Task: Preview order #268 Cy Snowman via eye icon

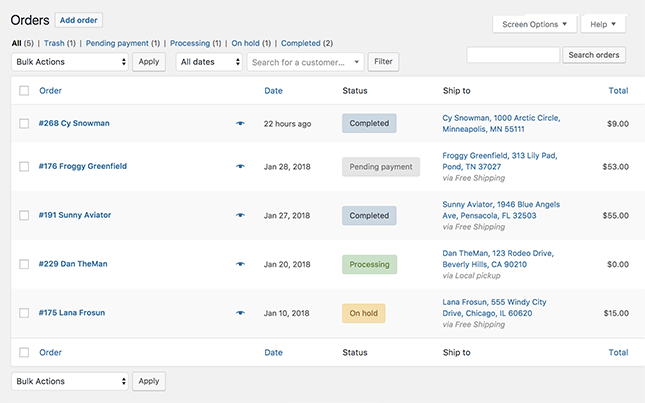Action: click(240, 123)
